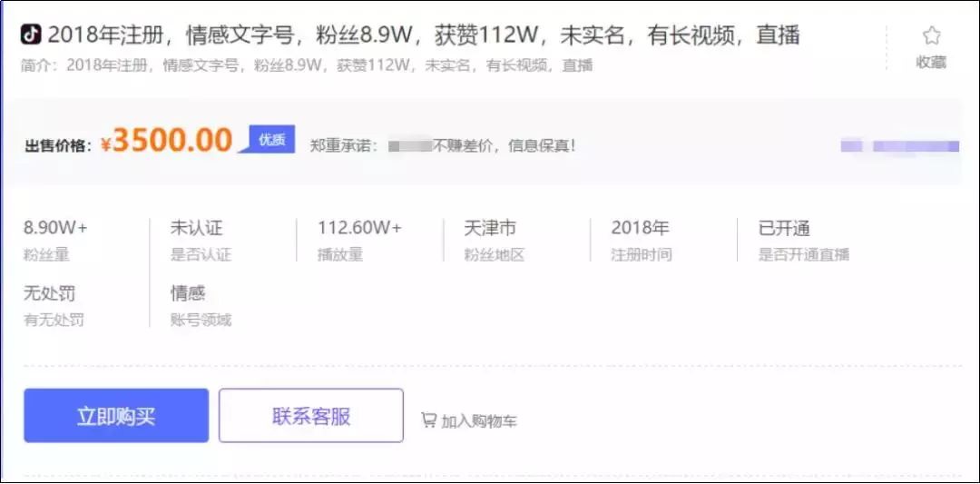Click the 账号领域 label
Viewport: 980px width, 484px height.
coord(201,321)
